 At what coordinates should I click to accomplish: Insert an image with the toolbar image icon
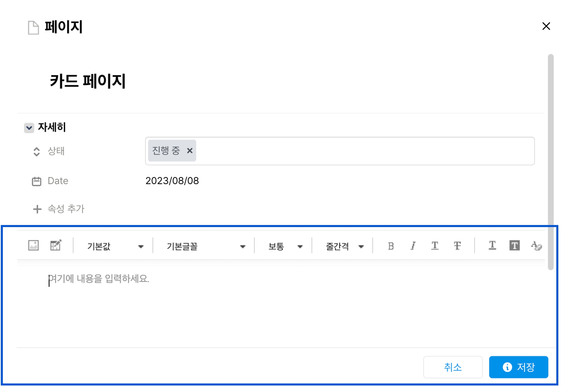tap(33, 245)
